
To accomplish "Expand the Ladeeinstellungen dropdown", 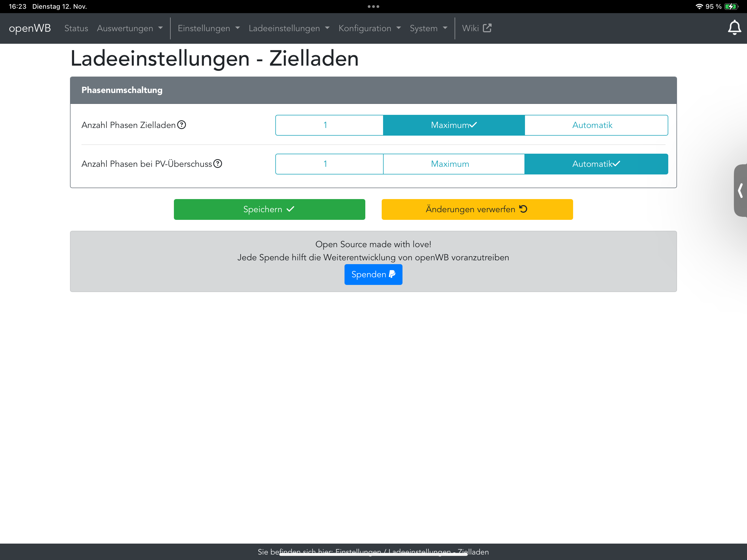I will pos(289,28).
